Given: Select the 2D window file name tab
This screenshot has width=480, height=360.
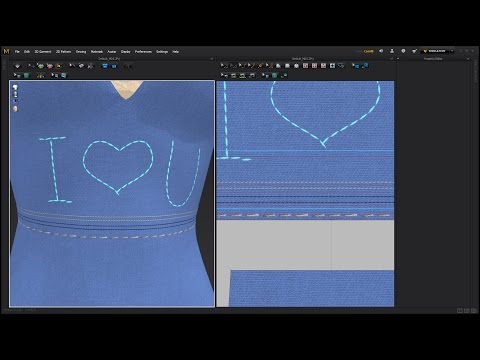Looking at the screenshot, I should [x=303, y=59].
